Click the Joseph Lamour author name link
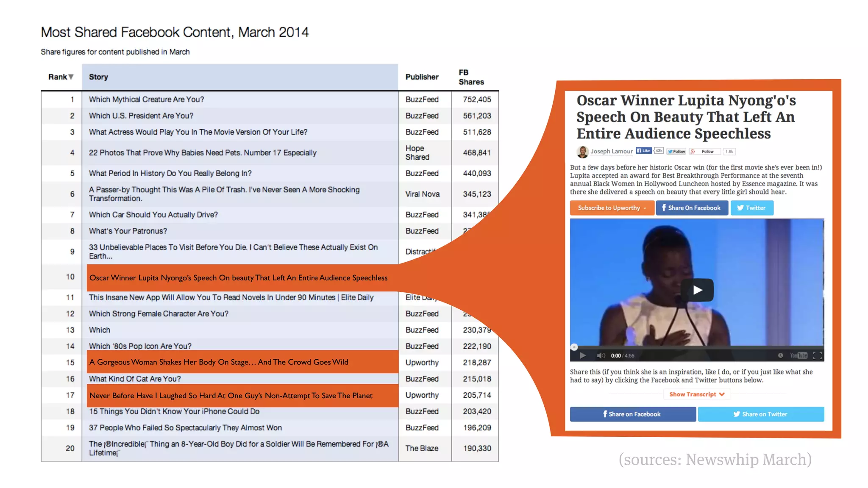Image resolution: width=868 pixels, height=488 pixels. pos(612,151)
